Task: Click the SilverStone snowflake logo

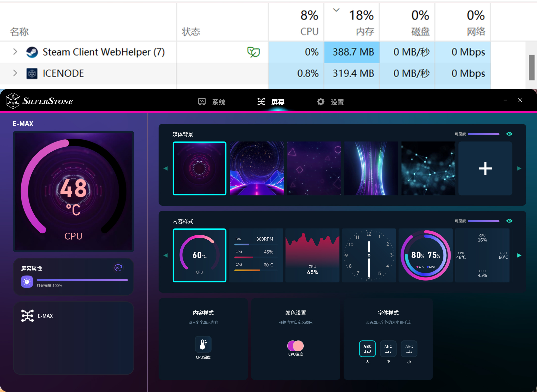Action: (x=13, y=101)
